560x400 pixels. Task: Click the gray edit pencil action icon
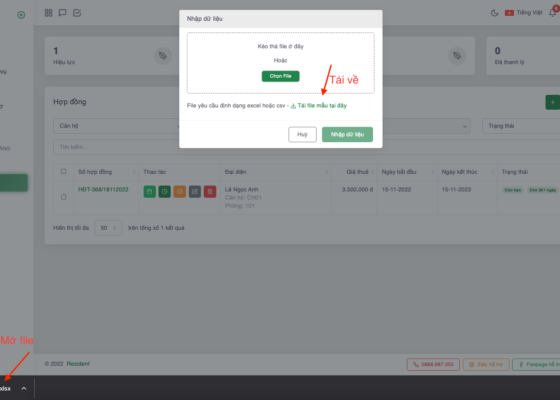click(195, 192)
